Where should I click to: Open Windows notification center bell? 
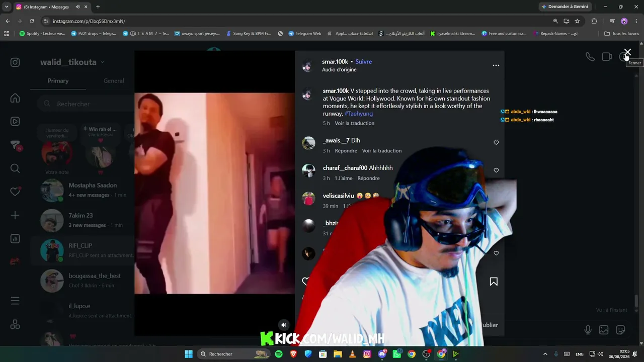point(635,354)
